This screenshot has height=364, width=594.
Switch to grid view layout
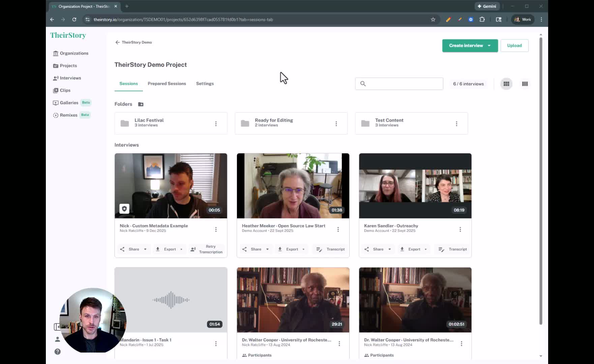(506, 84)
